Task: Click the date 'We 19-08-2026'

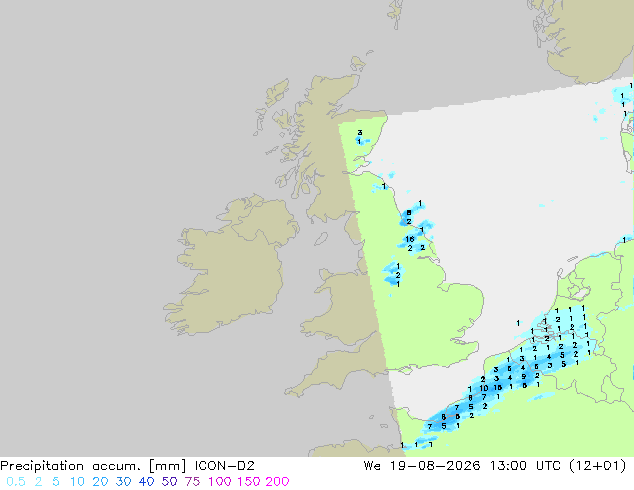Action: [422, 466]
